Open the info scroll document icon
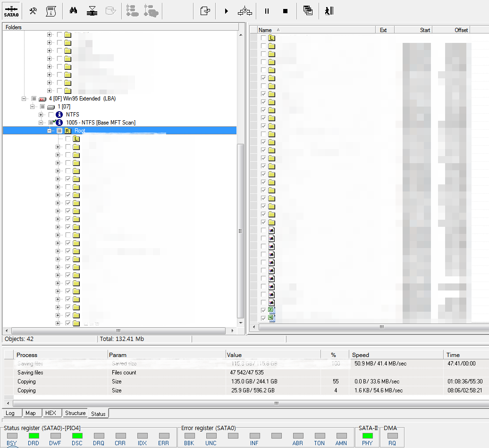The width and height of the screenshot is (489, 448). 51,11
